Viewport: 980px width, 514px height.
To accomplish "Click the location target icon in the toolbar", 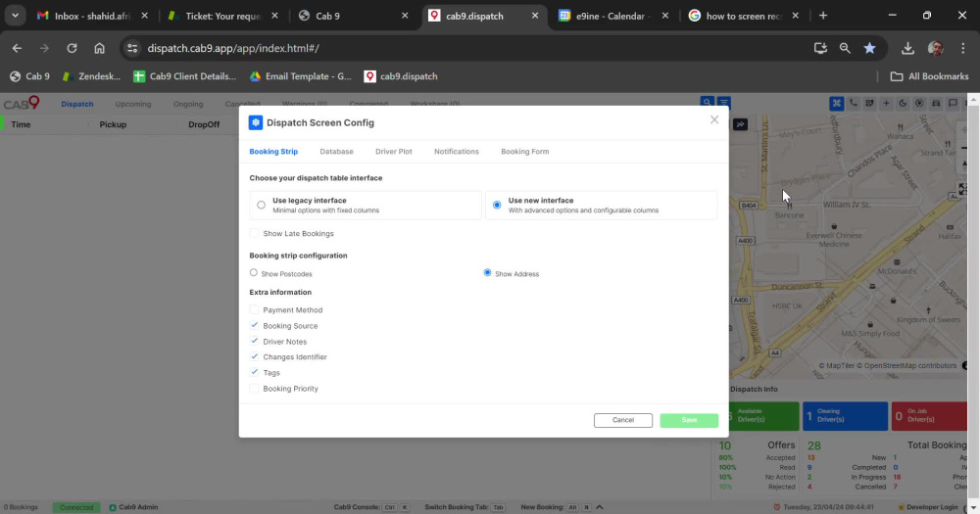I will pyautogui.click(x=919, y=103).
